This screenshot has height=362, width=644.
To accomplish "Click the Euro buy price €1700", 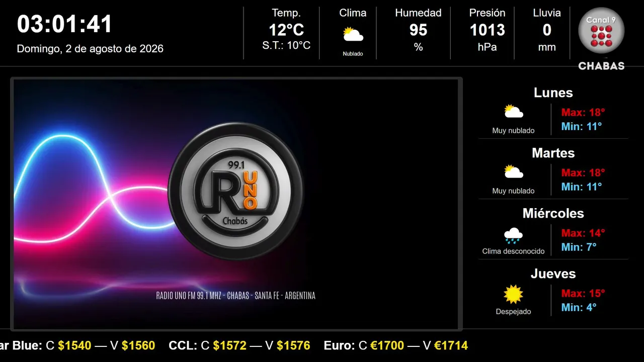I will (x=387, y=345).
